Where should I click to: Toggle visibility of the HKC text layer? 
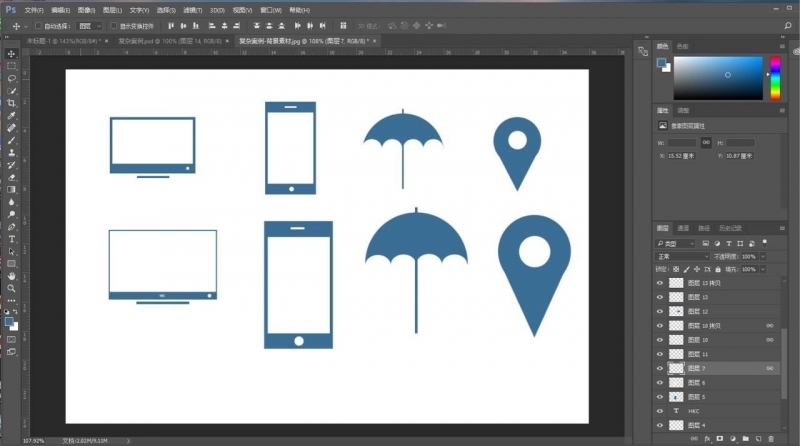(660, 411)
